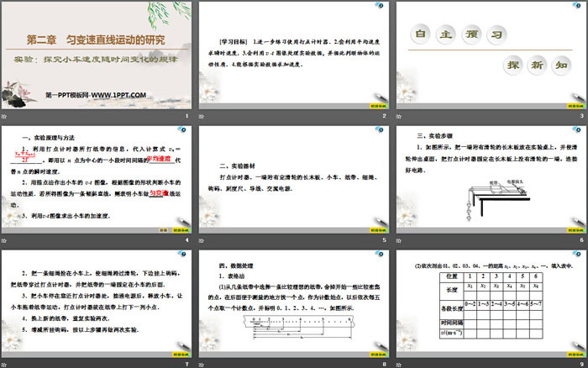Click the animation star under slide 2

(202, 116)
